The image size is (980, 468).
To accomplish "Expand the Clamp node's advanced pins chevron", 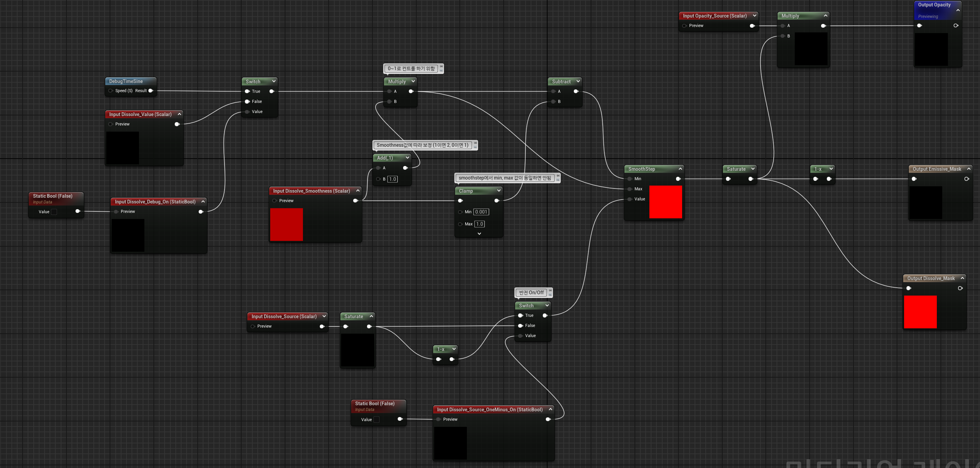I will pyautogui.click(x=479, y=233).
